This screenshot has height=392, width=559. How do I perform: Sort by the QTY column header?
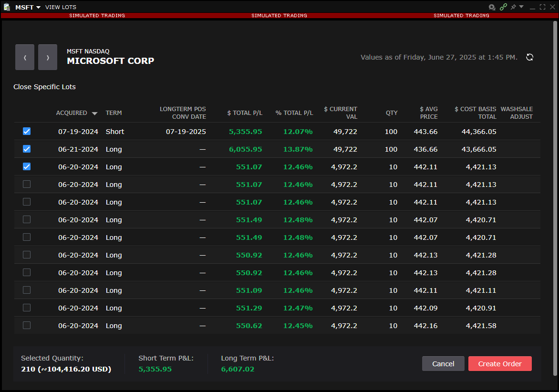[392, 113]
